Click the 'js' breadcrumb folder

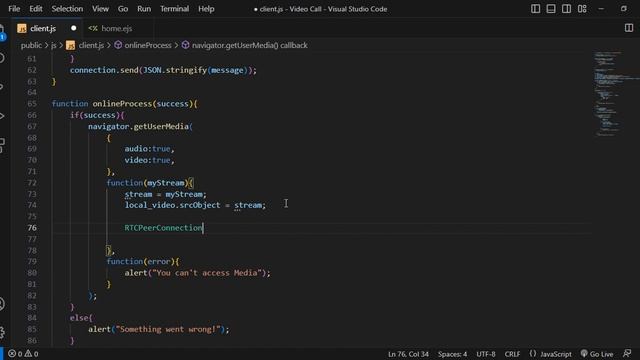click(53, 45)
